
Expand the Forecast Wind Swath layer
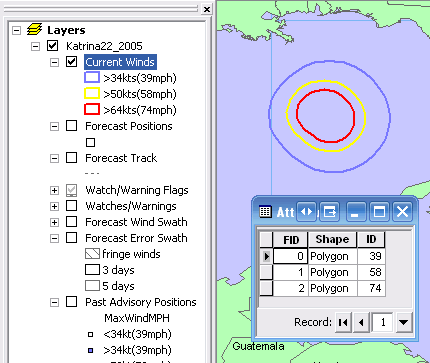pos(54,222)
